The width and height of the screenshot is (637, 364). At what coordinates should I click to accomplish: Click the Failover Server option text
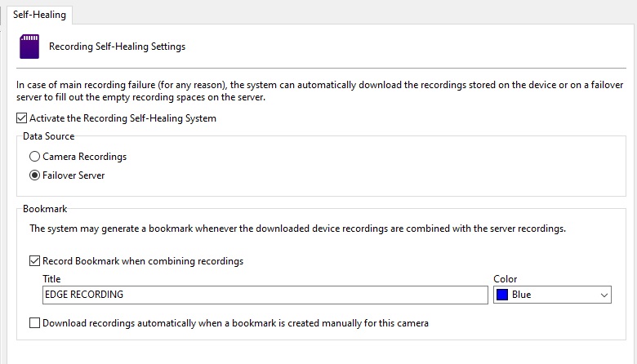click(x=73, y=175)
